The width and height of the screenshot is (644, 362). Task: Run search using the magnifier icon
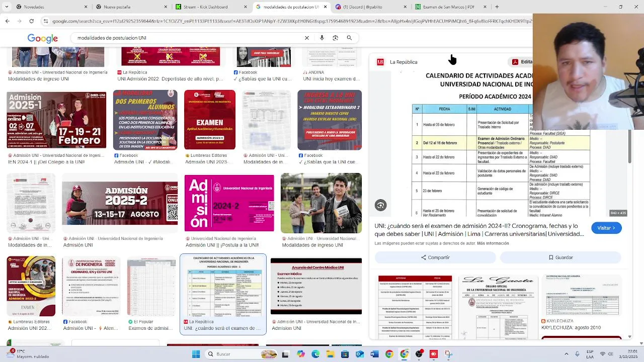pos(349,38)
